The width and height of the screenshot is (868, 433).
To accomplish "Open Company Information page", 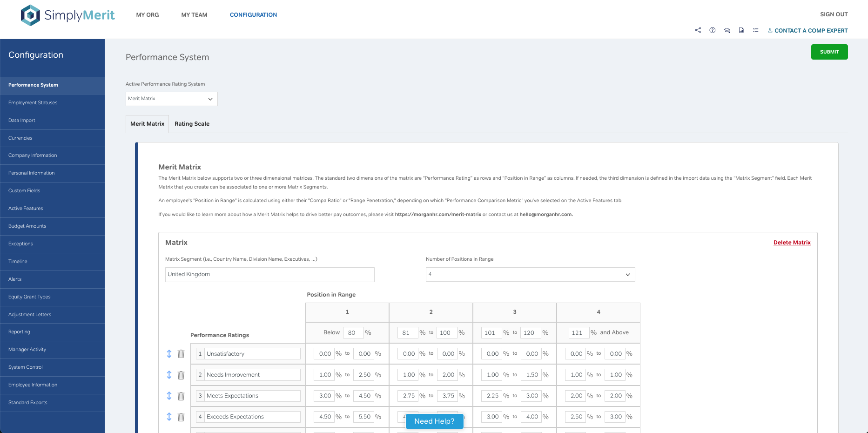I will click(52, 156).
